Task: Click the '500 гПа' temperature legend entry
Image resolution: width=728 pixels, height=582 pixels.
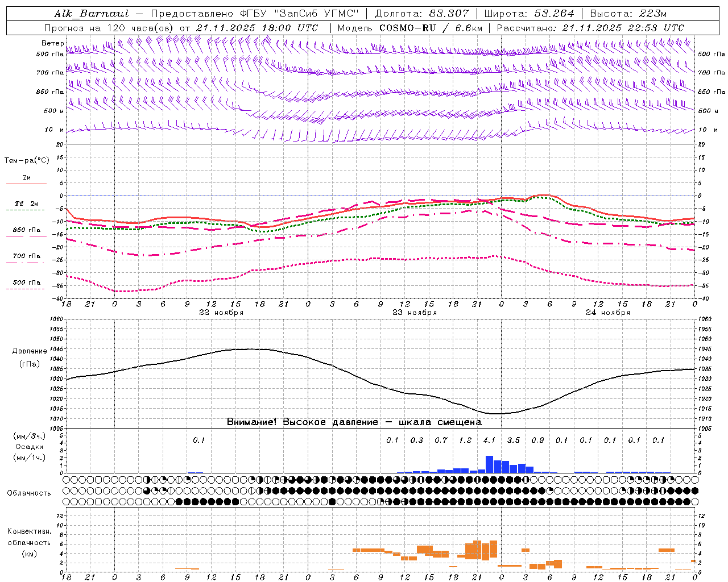Action: click(x=27, y=282)
